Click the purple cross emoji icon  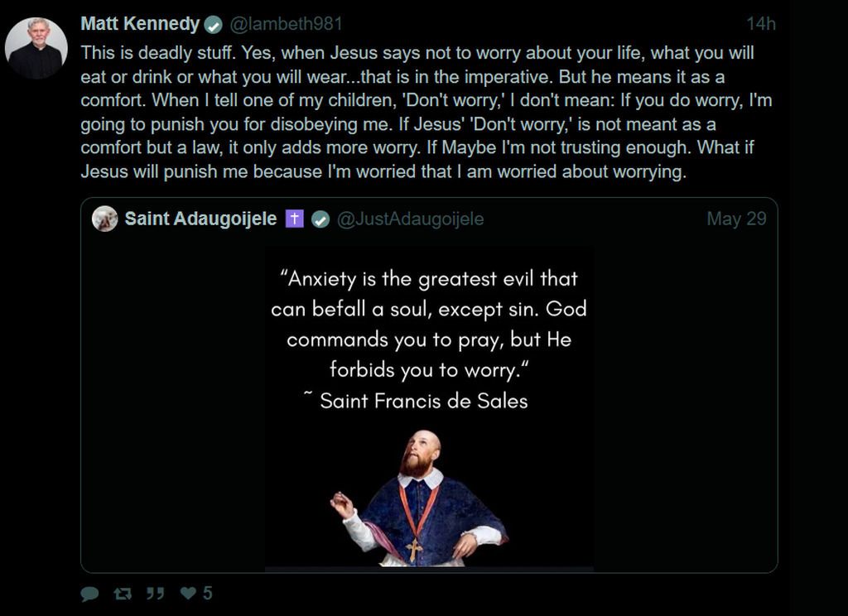coord(294,219)
